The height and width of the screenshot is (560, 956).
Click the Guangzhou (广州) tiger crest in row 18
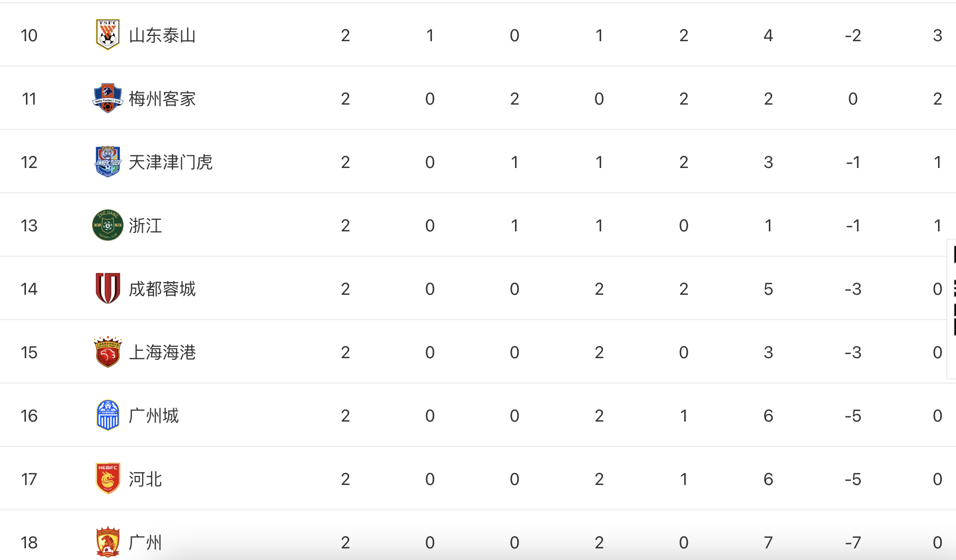point(108,542)
